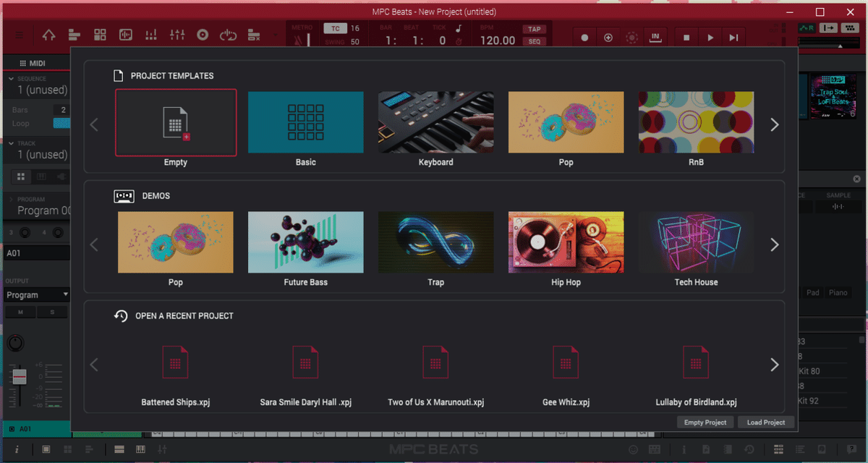Open the Looper icon
Viewport: 868px width, 463px height.
(228, 35)
